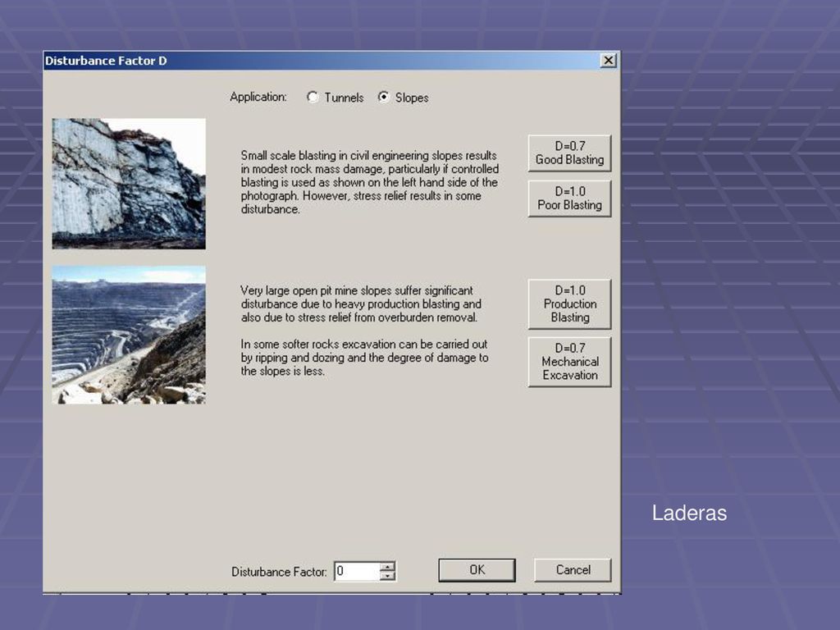Click the 'Very large open pit mine' paragraph
The height and width of the screenshot is (630, 840).
click(x=361, y=304)
